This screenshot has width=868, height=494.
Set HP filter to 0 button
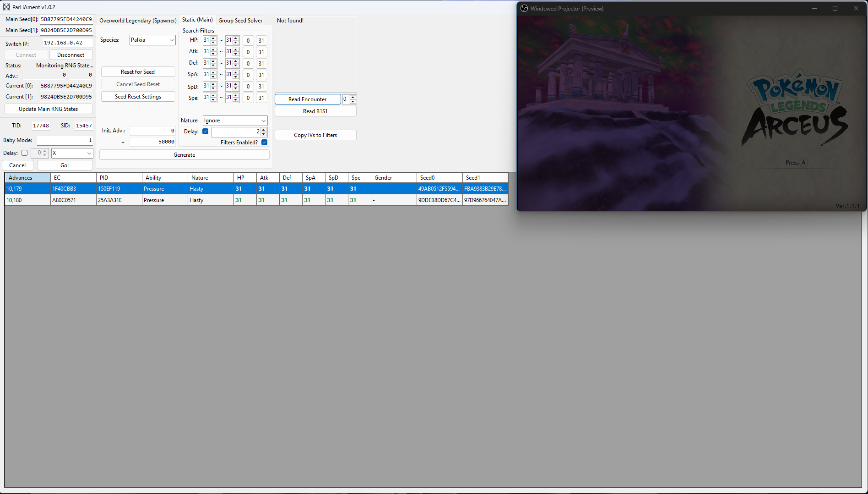[248, 41]
